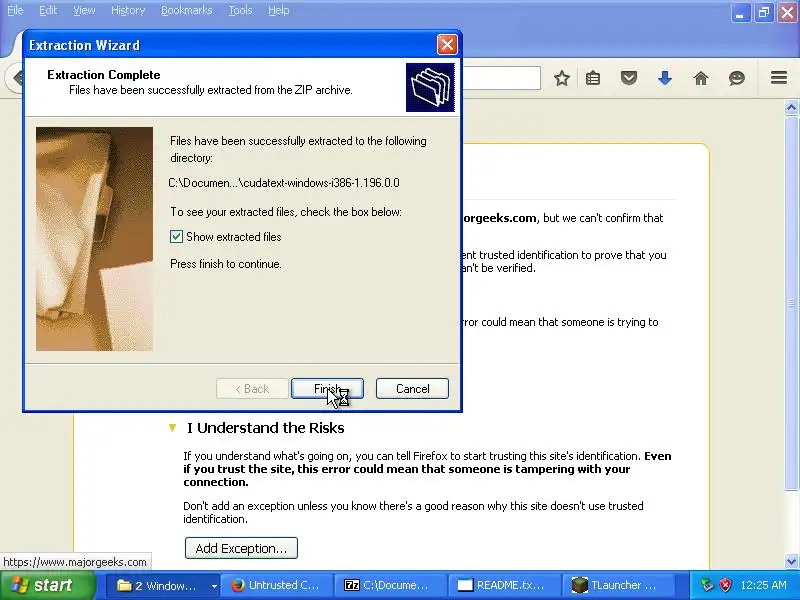The height and width of the screenshot is (600, 800).
Task: Click the disabled Back button
Action: tap(252, 389)
